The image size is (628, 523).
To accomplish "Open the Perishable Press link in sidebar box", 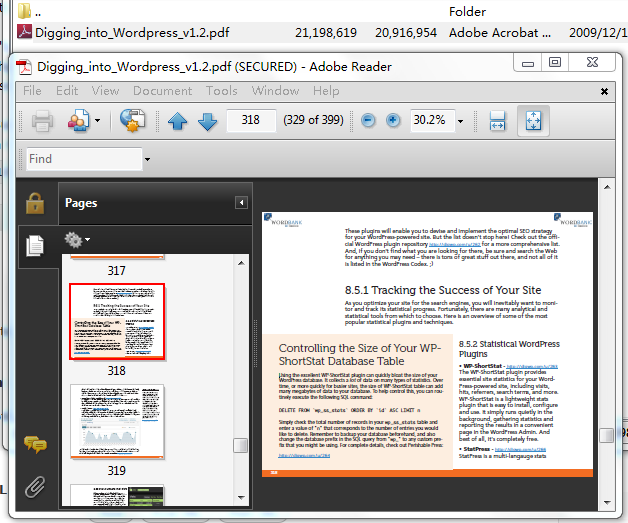I will (x=304, y=456).
